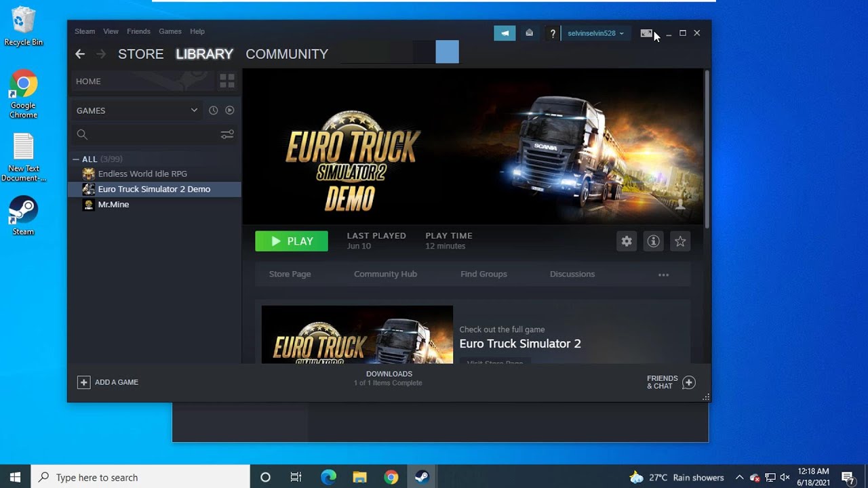Open DOWNLOADS status at bottom
The height and width of the screenshot is (488, 868).
click(389, 378)
